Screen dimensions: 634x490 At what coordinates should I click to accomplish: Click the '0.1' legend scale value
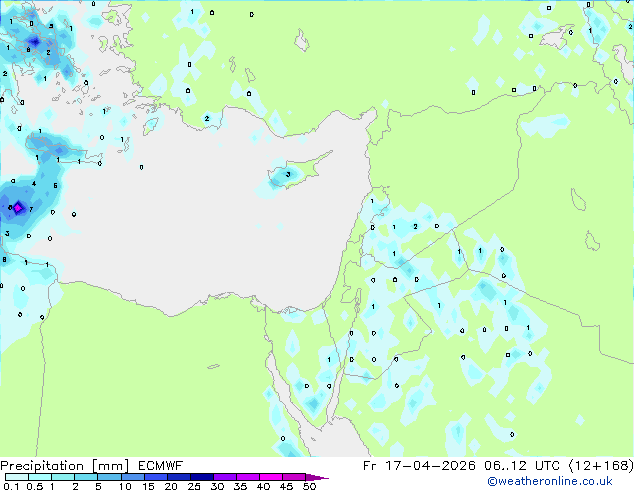[11, 486]
